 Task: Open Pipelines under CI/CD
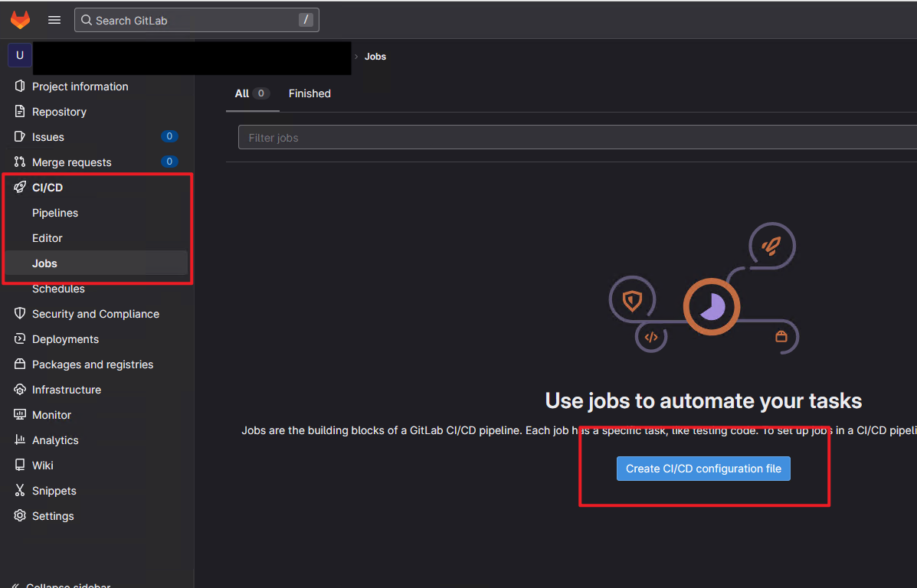[55, 213]
